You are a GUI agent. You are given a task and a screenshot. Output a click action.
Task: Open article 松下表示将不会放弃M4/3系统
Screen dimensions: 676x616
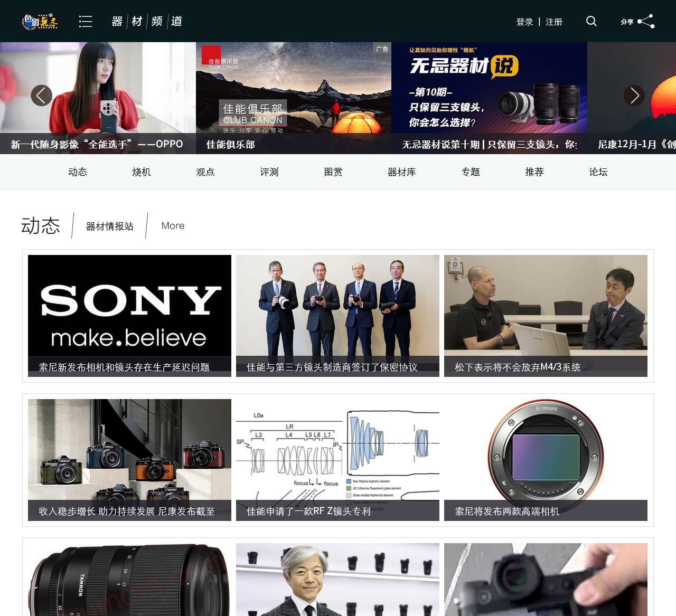(x=546, y=316)
